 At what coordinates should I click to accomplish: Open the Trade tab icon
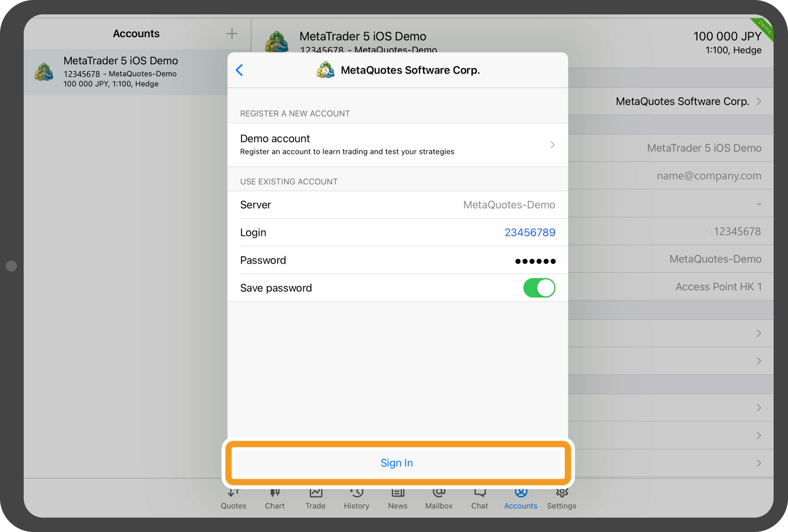point(316,494)
